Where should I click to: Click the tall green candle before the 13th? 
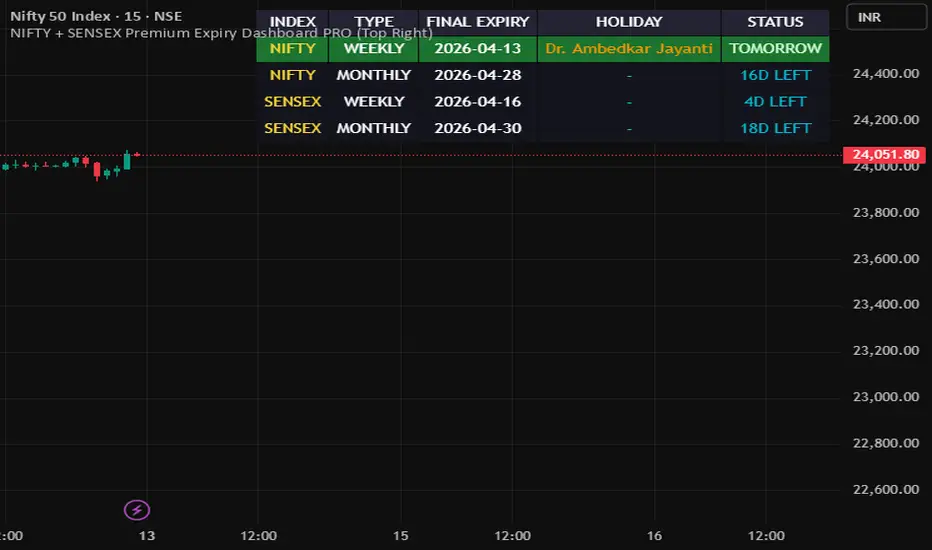[127, 161]
